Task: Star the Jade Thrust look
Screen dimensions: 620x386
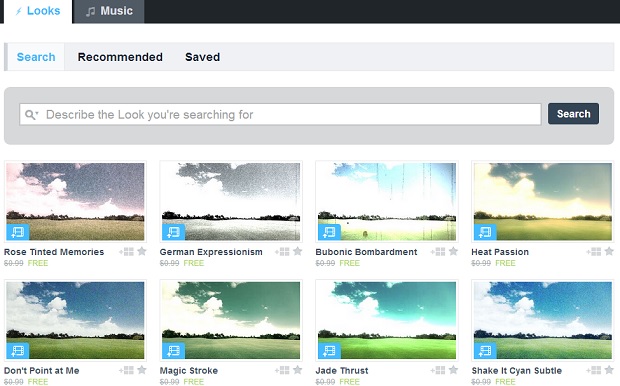Action: [454, 370]
